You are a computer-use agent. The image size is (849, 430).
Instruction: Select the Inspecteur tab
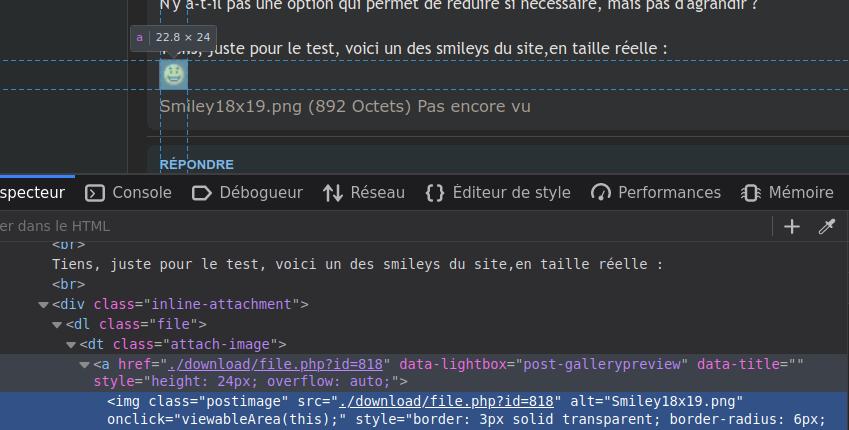30,192
